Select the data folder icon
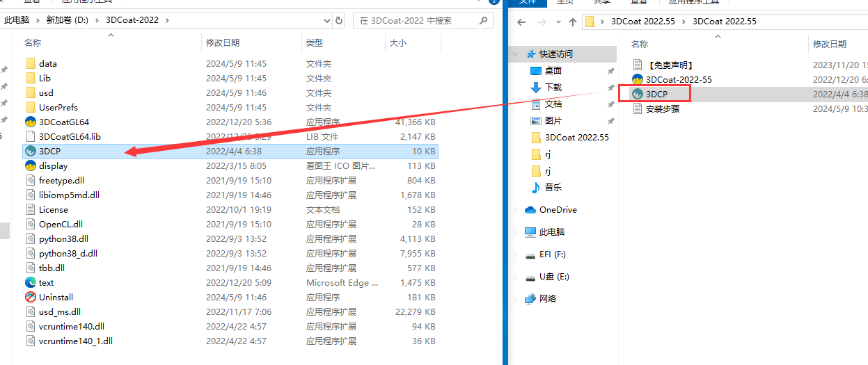The height and width of the screenshot is (365, 868). pos(30,63)
